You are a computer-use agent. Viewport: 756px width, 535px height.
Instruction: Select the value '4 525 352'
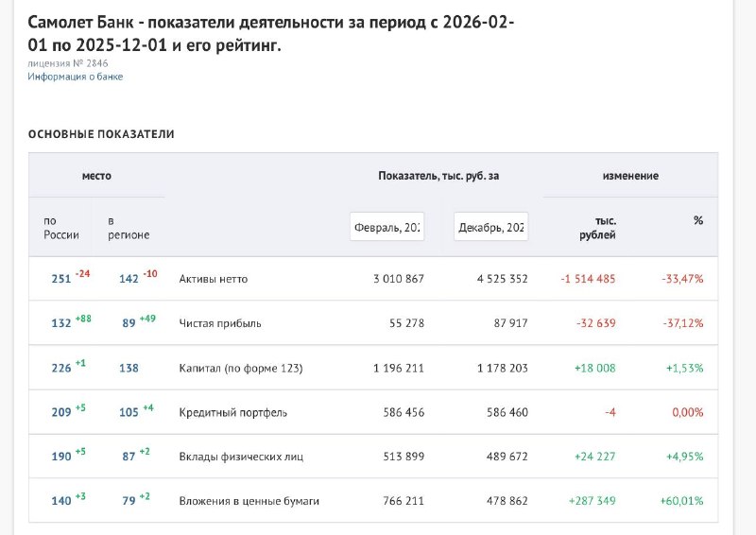click(503, 279)
